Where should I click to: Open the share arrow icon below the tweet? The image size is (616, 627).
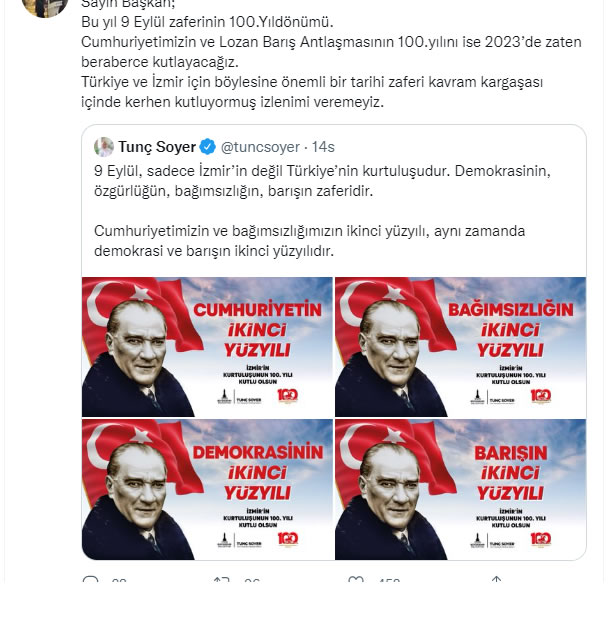coord(496,579)
